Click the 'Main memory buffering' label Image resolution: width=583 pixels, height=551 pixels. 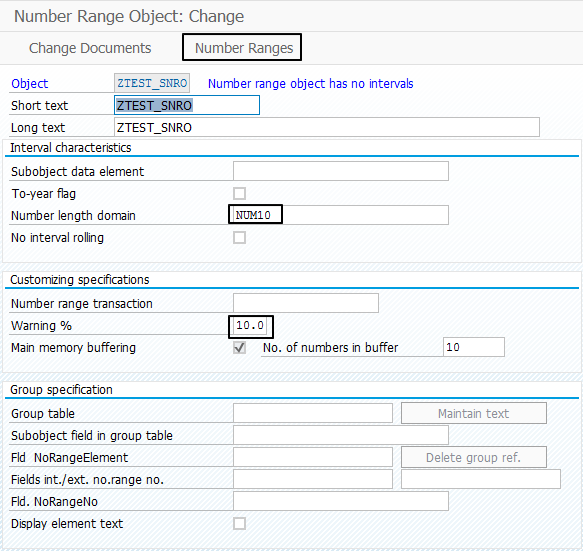(74, 348)
